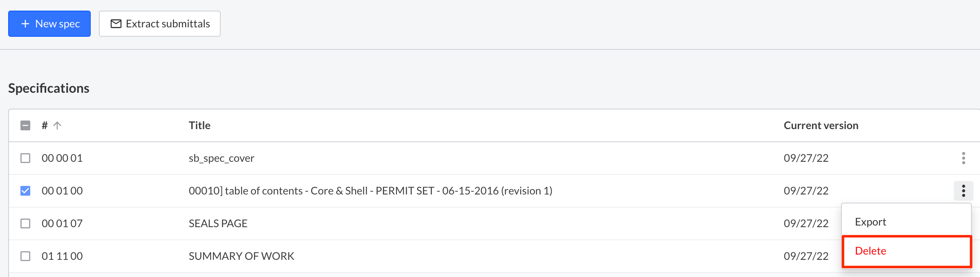Choose Delete from the context menu
Screen dimensions: 980x277
870,251
